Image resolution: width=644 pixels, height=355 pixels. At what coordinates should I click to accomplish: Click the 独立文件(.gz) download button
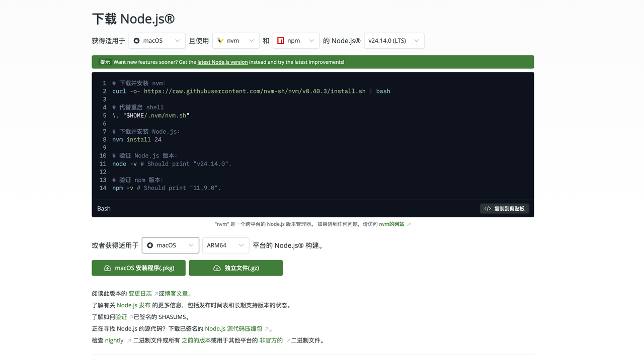235,268
